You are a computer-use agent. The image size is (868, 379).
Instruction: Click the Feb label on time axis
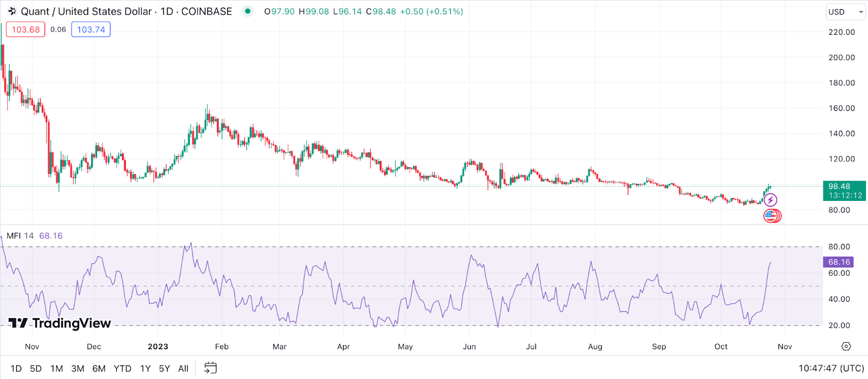point(222,346)
